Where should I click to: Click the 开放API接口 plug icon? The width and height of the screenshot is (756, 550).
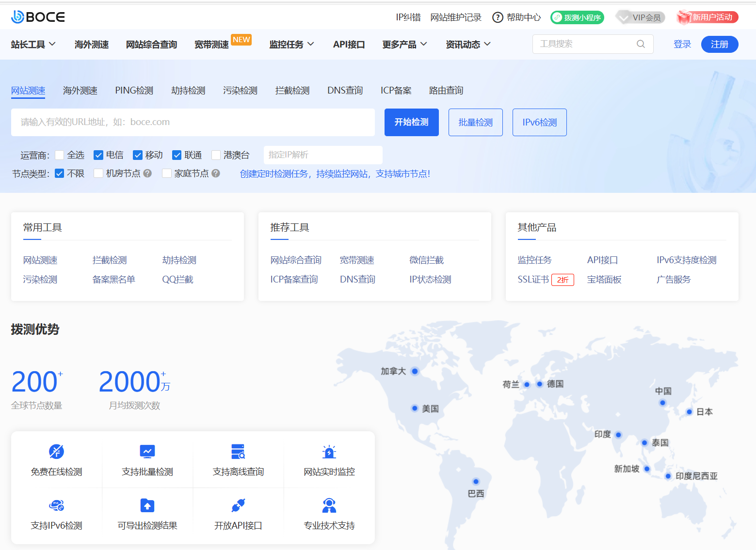click(238, 505)
